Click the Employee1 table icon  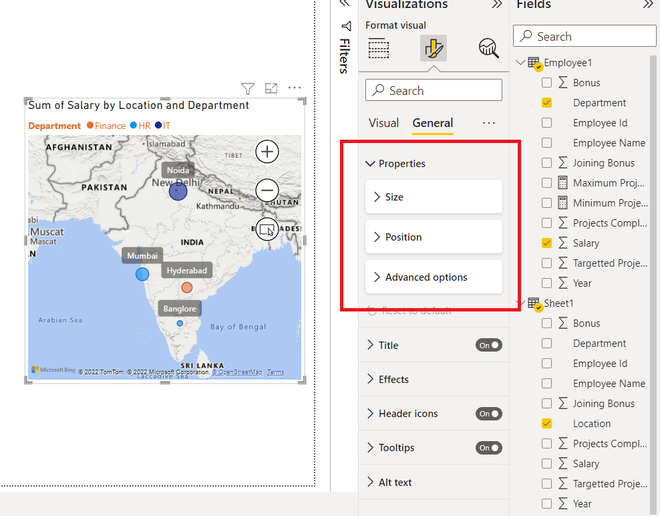pos(534,63)
